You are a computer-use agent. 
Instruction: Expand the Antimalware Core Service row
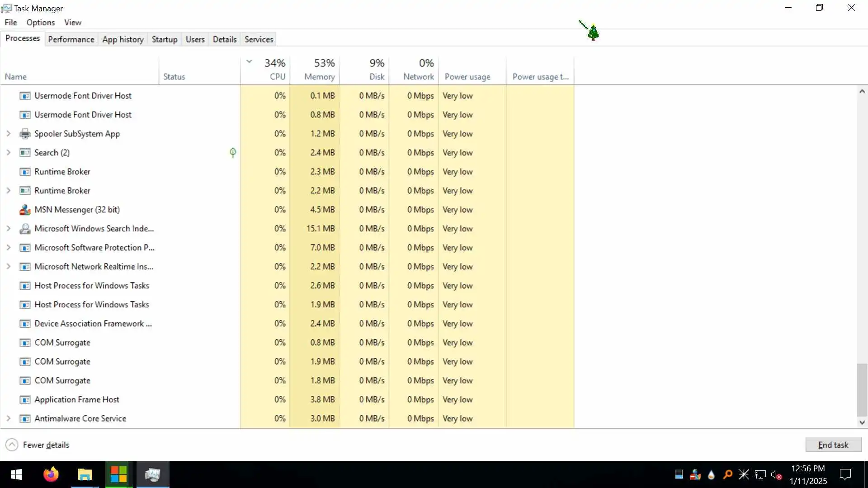8,418
